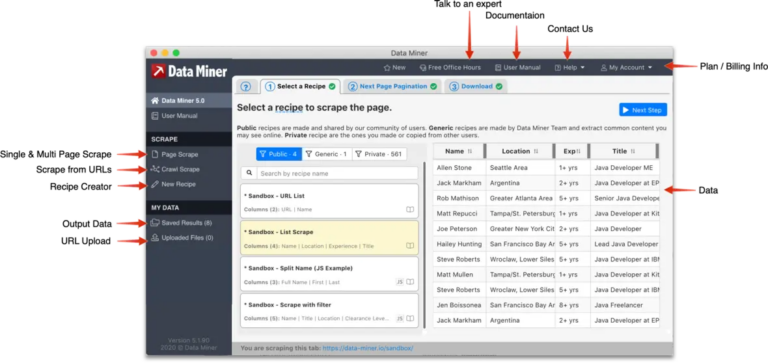
Task: Click the blue Next Step button
Action: pyautogui.click(x=643, y=110)
